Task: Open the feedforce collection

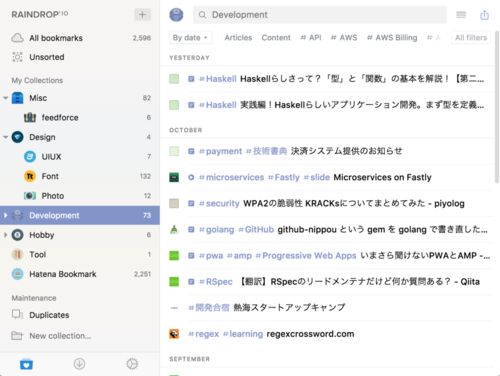Action: tap(80, 117)
